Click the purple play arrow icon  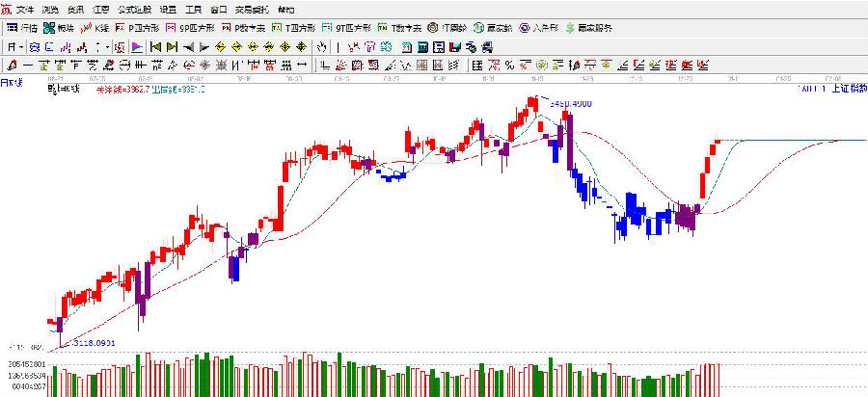point(136,46)
